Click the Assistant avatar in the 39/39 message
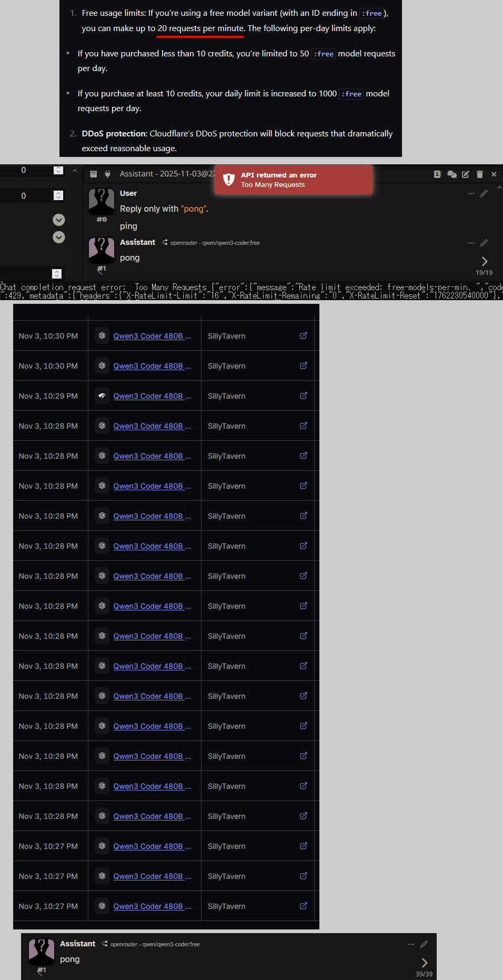This screenshot has height=980, width=503. [42, 952]
